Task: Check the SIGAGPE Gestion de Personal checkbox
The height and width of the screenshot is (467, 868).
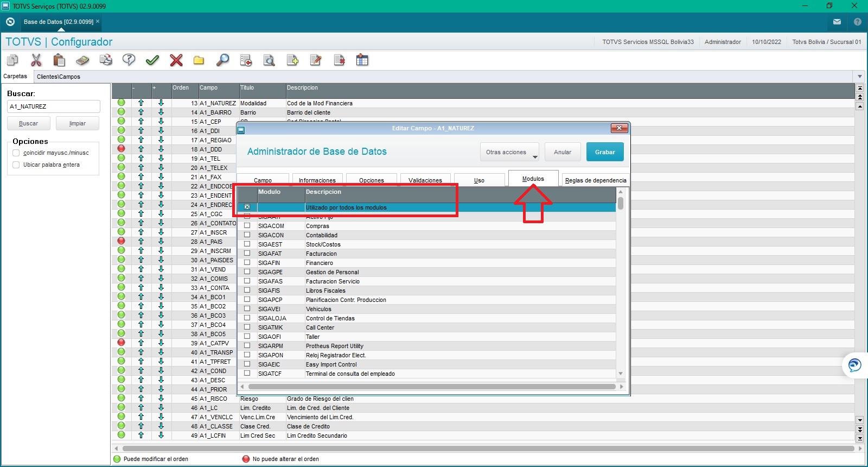Action: click(x=247, y=272)
